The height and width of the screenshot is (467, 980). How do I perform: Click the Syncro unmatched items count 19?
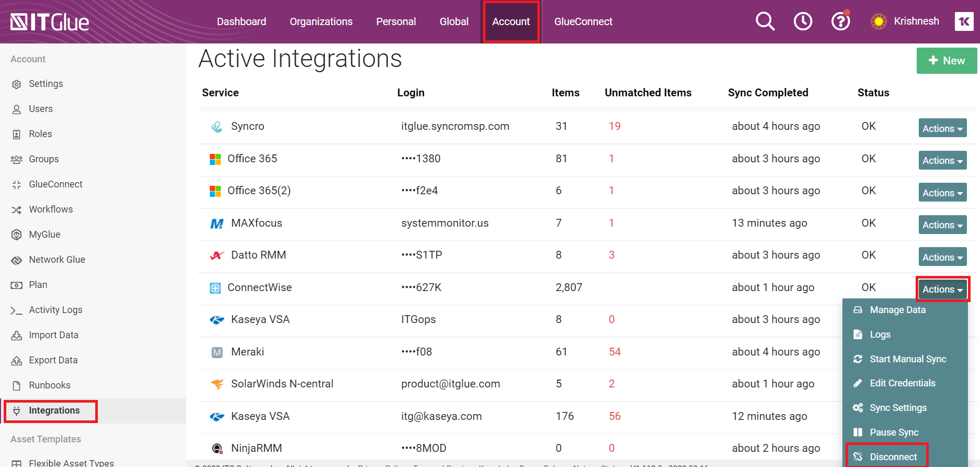615,126
